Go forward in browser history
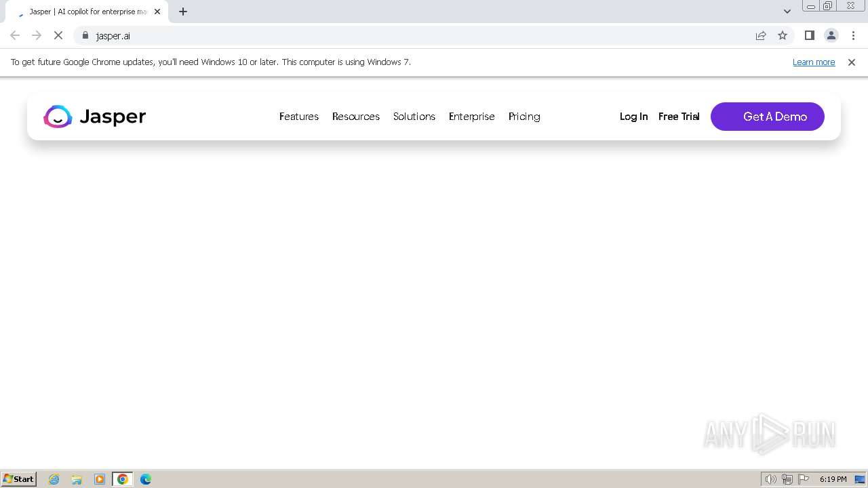Image resolution: width=868 pixels, height=488 pixels. [x=37, y=35]
